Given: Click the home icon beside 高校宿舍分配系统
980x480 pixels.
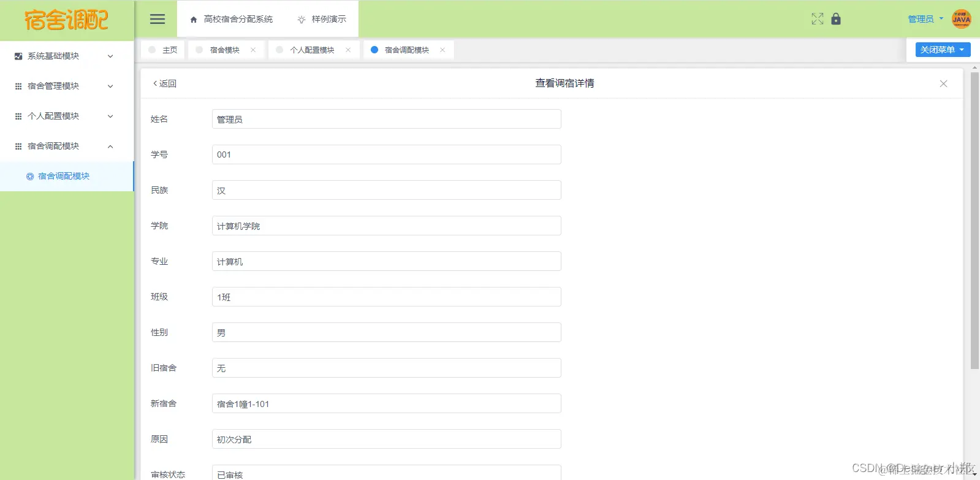Looking at the screenshot, I should pyautogui.click(x=194, y=20).
